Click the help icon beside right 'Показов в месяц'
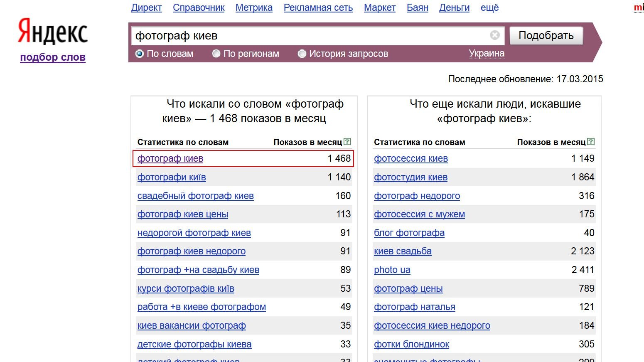This screenshot has width=644, height=362. 591,142
